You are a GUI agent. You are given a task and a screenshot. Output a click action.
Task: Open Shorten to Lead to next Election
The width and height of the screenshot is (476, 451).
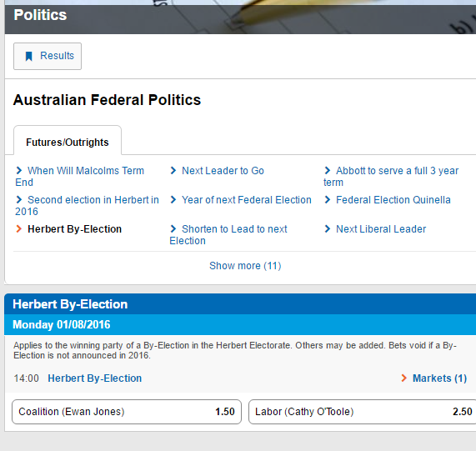[x=228, y=234]
